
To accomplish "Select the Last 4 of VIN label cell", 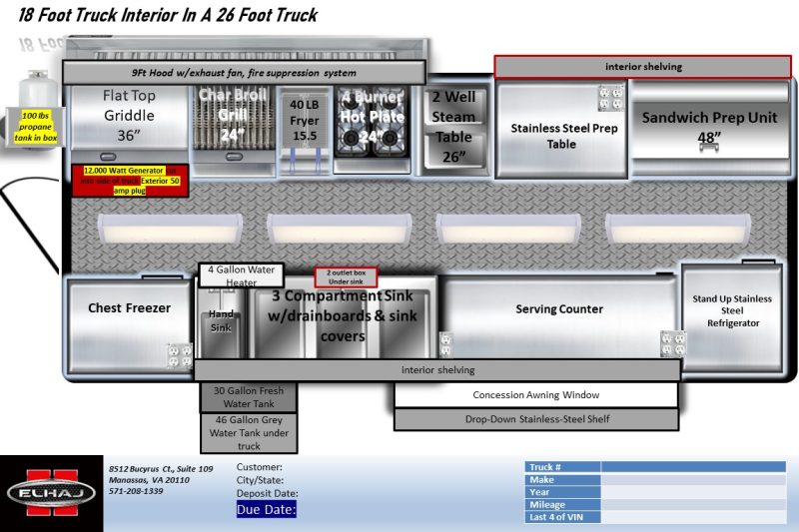I will coord(562,517).
